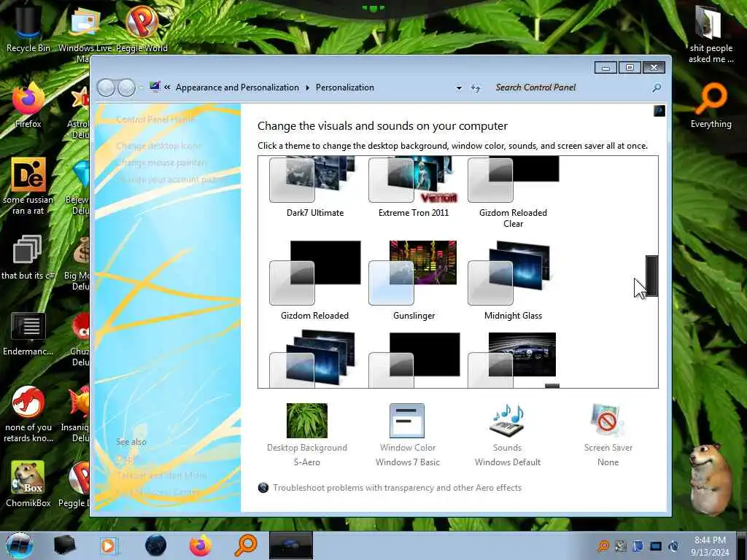
Task: Click the Personalization breadcrumb item
Action: (344, 87)
